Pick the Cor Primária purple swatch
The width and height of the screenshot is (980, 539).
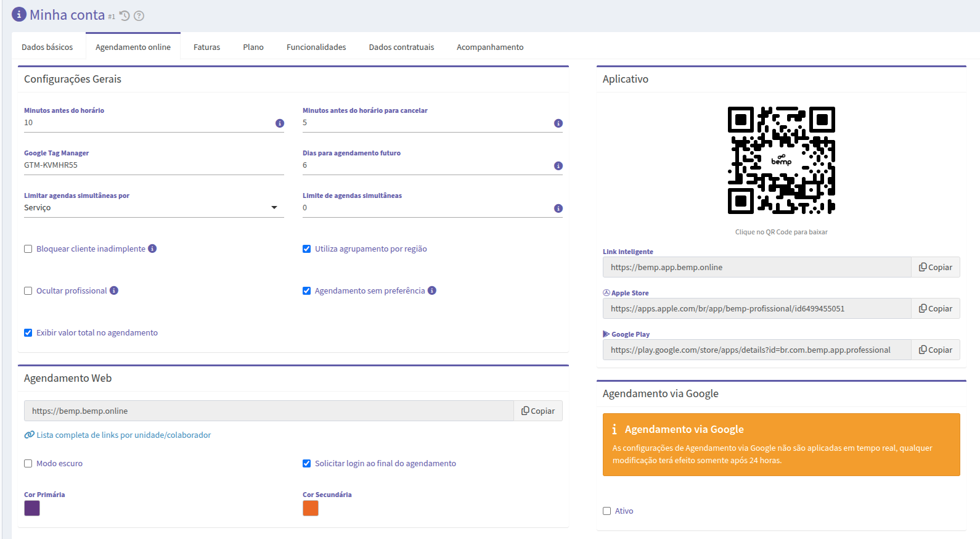(x=32, y=508)
